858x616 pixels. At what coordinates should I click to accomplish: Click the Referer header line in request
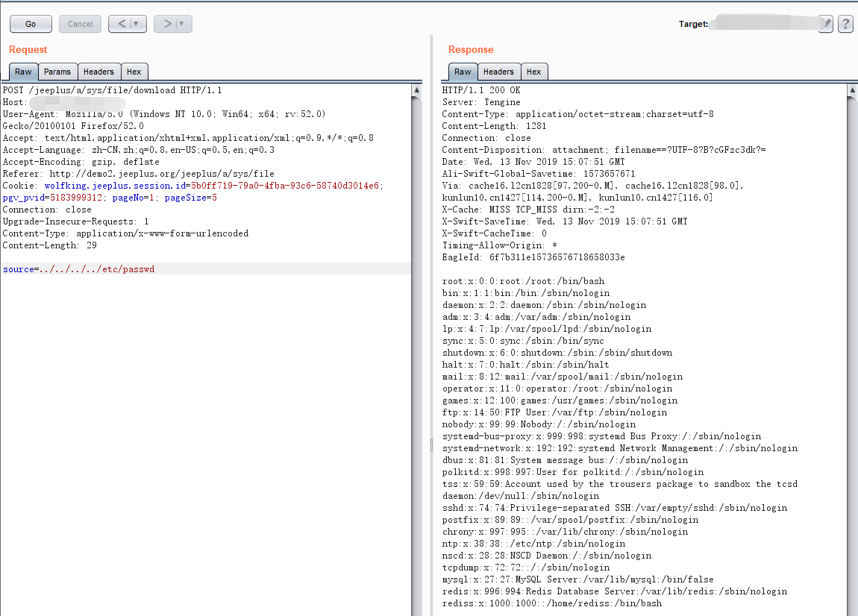139,174
